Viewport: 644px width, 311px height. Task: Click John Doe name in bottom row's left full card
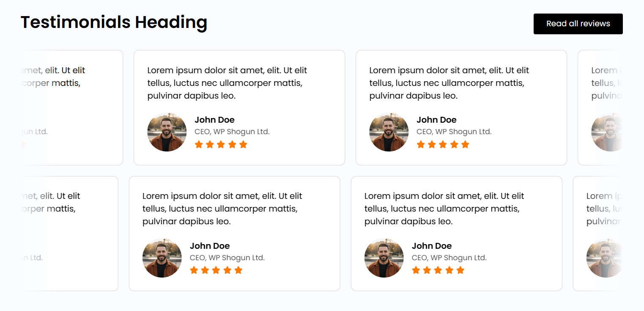pyautogui.click(x=210, y=246)
